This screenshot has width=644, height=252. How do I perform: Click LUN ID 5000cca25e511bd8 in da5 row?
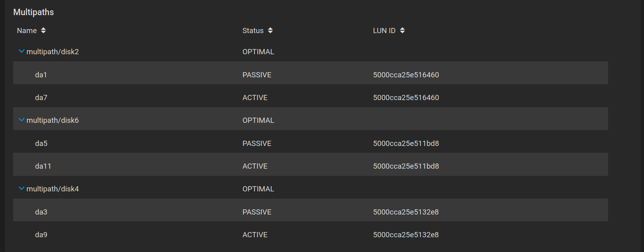tap(406, 144)
